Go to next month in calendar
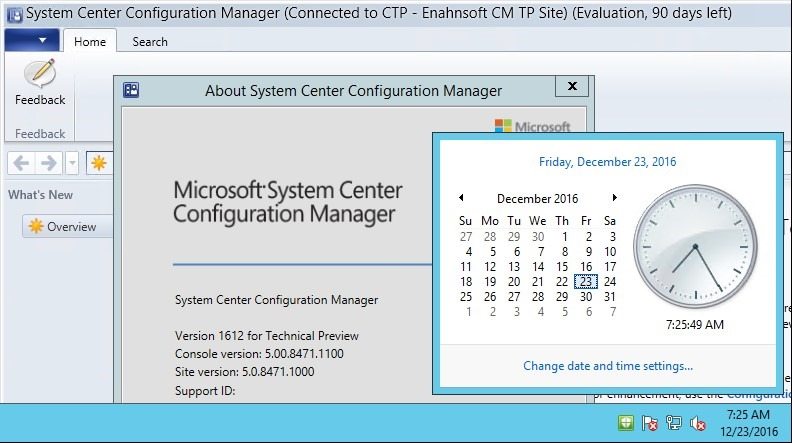Image resolution: width=792 pixels, height=443 pixels. click(x=614, y=198)
